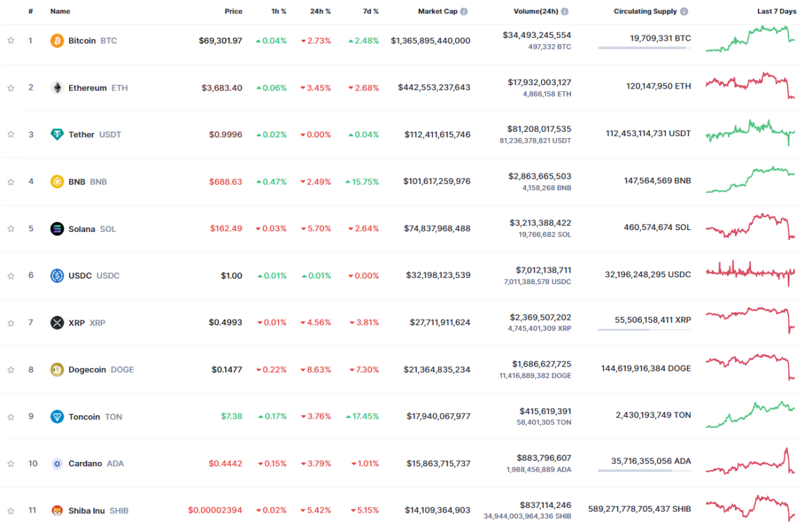Star Ethereum to add to watchlist
The image size is (812, 531).
[x=11, y=88]
